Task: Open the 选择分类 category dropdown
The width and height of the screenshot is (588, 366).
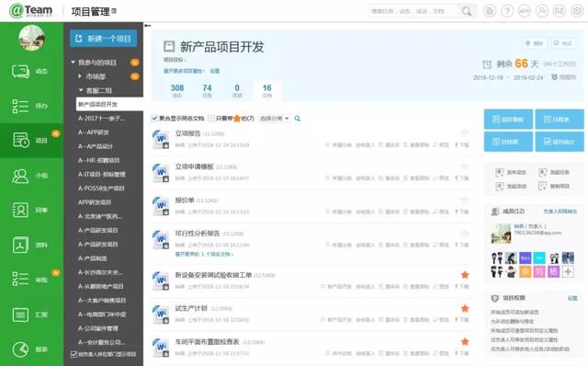Action: tap(275, 119)
